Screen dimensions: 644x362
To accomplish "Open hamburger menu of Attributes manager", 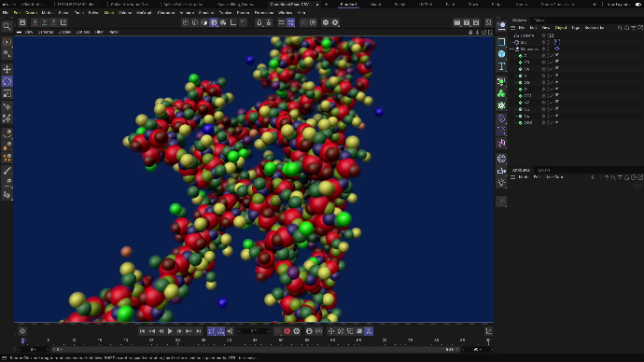I will click(x=513, y=177).
